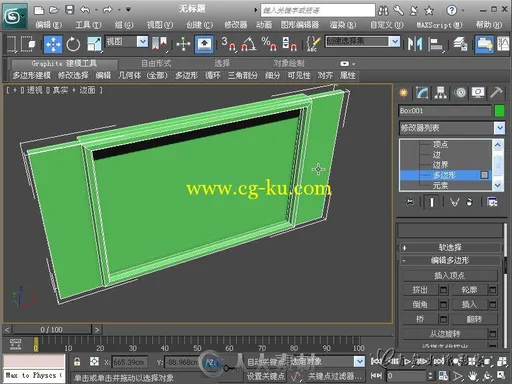Expand the Soft Selection rollout
This screenshot has height=384, width=512.
tap(450, 248)
